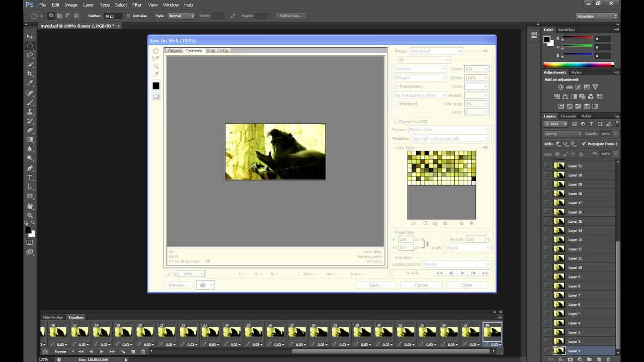Select the Path Selection tool
The width and height of the screenshot is (644, 362).
tap(30, 187)
